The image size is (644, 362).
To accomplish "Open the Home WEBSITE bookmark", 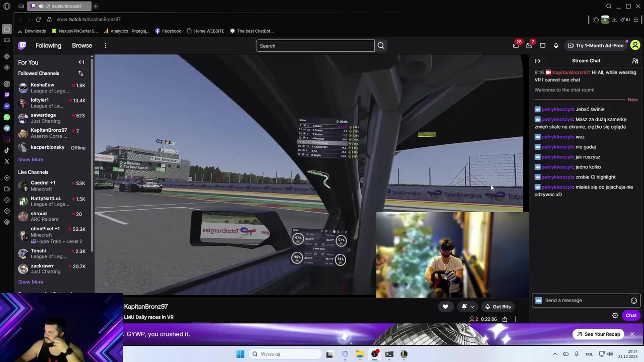I will (205, 31).
